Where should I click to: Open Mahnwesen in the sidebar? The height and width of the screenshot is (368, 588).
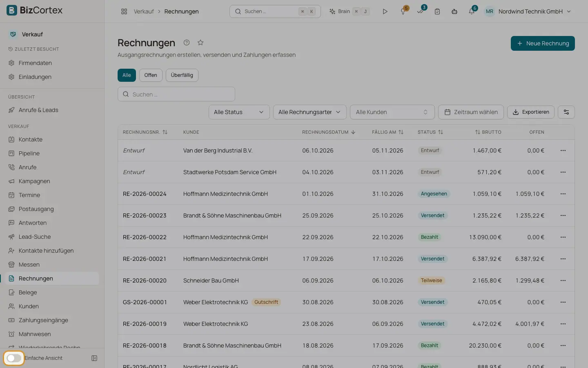click(35, 334)
